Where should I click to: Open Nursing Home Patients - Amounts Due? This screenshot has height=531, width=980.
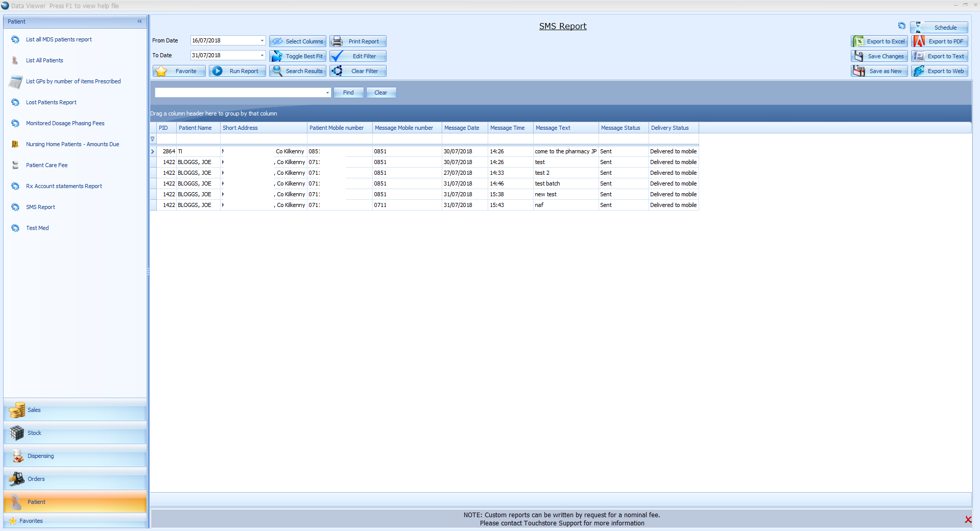click(73, 144)
